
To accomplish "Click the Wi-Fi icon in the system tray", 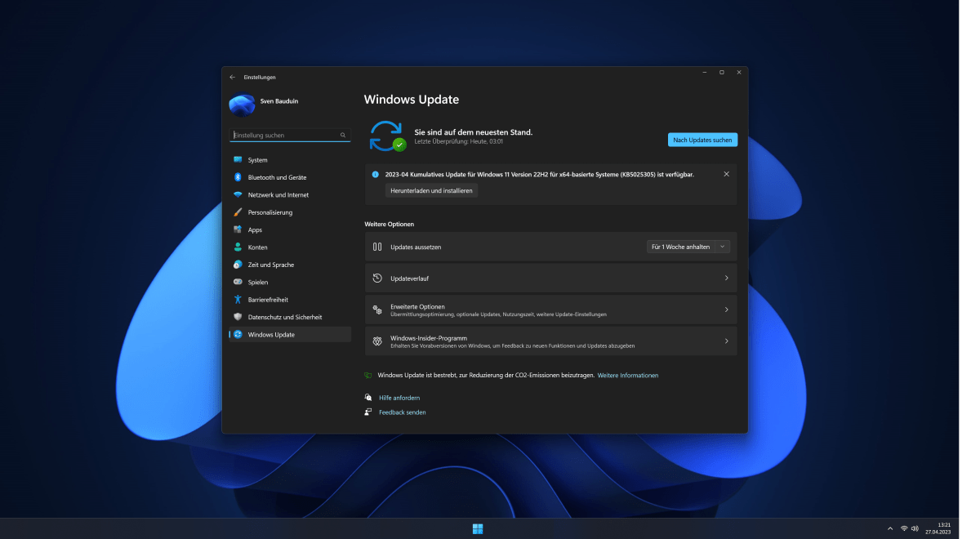I will tap(904, 528).
